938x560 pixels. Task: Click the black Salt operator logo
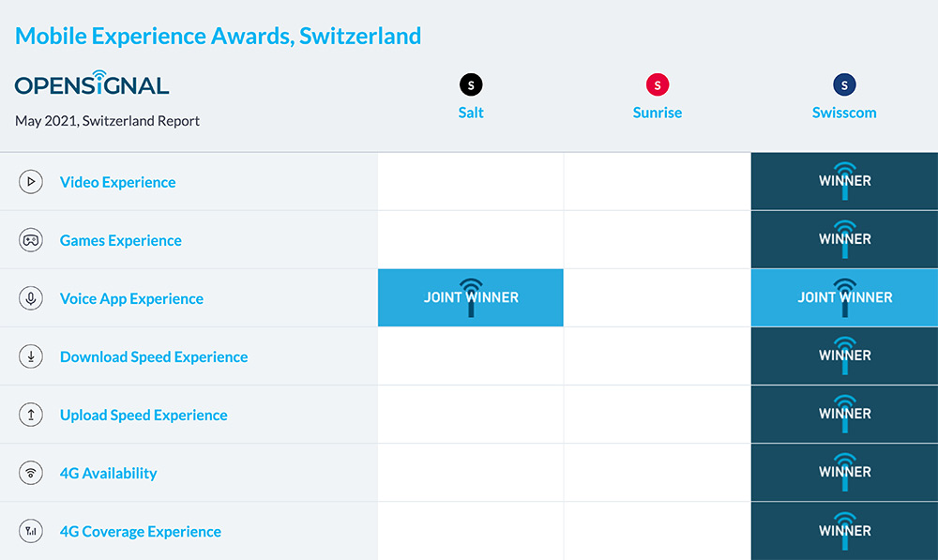pyautogui.click(x=471, y=85)
